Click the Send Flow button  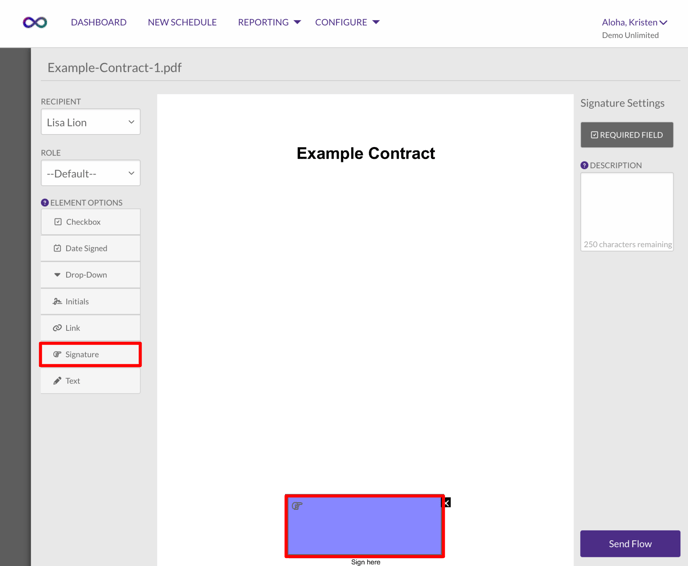630,543
